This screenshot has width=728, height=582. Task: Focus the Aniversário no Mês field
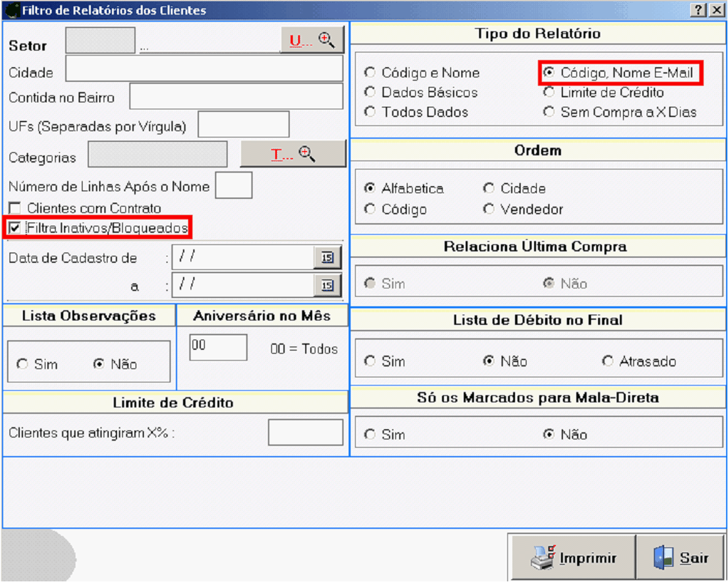(218, 347)
